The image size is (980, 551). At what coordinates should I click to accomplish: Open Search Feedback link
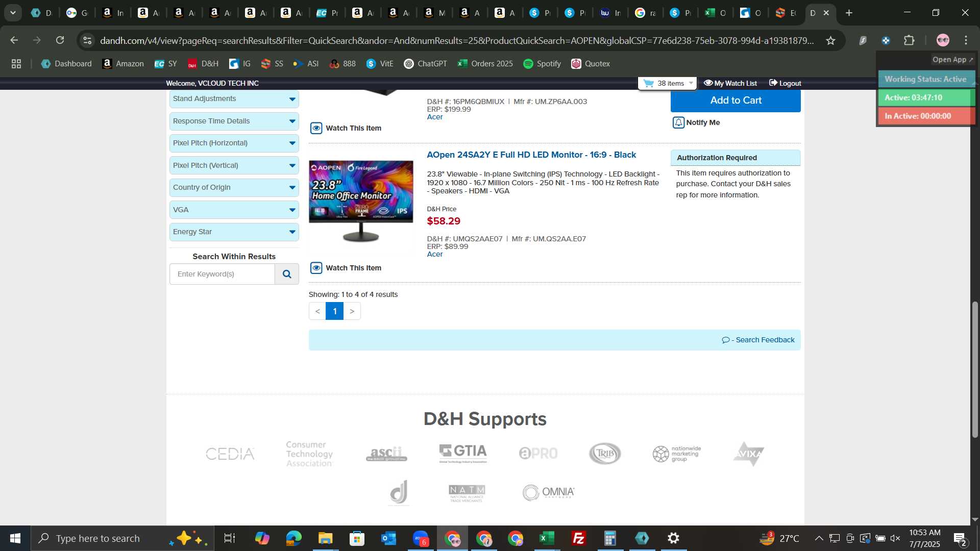(758, 340)
